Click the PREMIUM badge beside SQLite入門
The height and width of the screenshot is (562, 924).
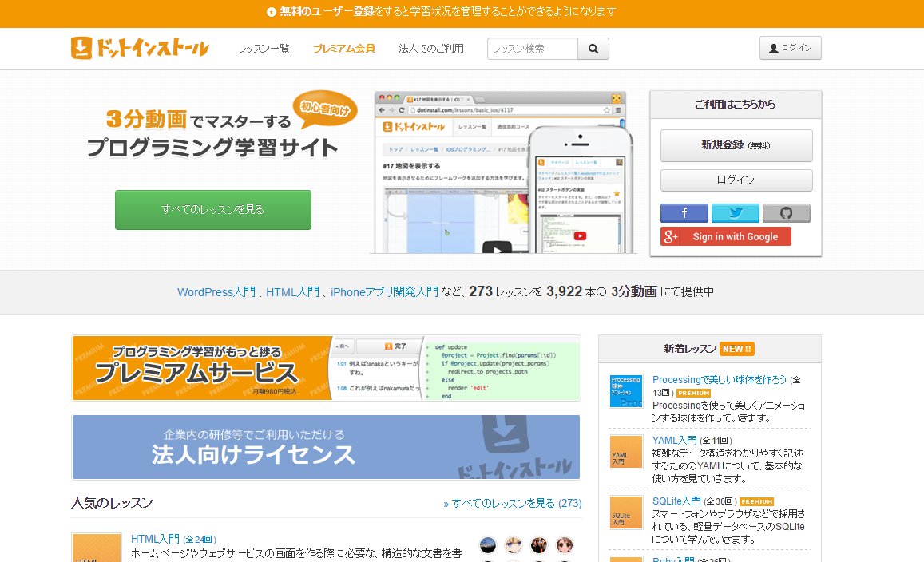click(756, 502)
